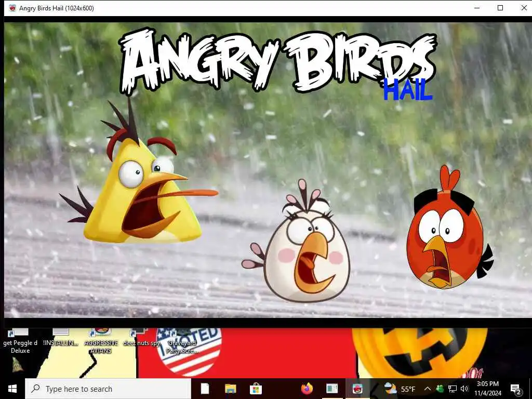This screenshot has width=532, height=399.
Task: Click the Angry Birds Hail title logo
Action: (277, 63)
